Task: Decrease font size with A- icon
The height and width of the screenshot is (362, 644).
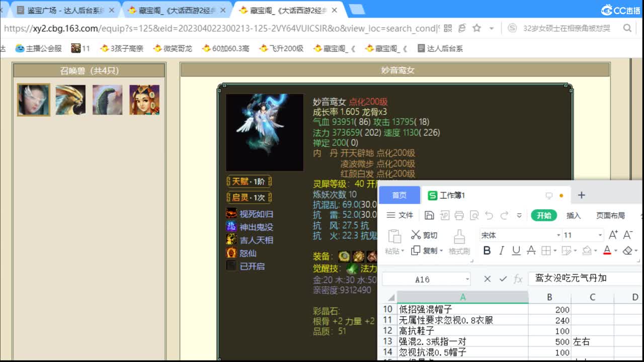Action: pos(628,235)
